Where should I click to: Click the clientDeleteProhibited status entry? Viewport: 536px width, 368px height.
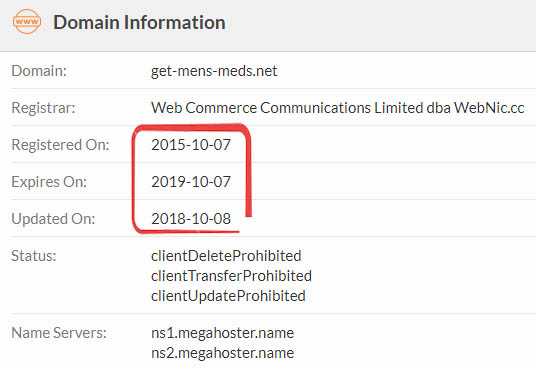point(226,256)
